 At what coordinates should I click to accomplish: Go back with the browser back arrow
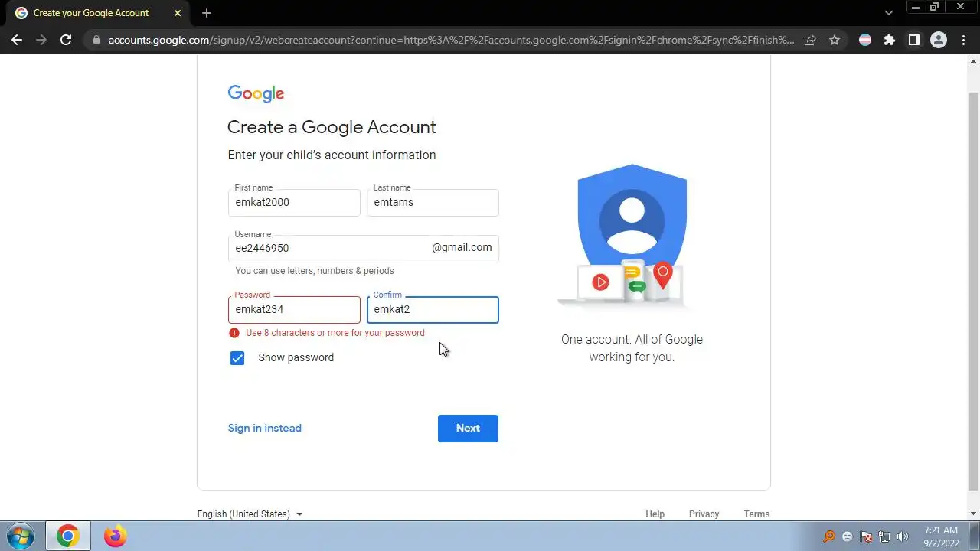point(17,40)
